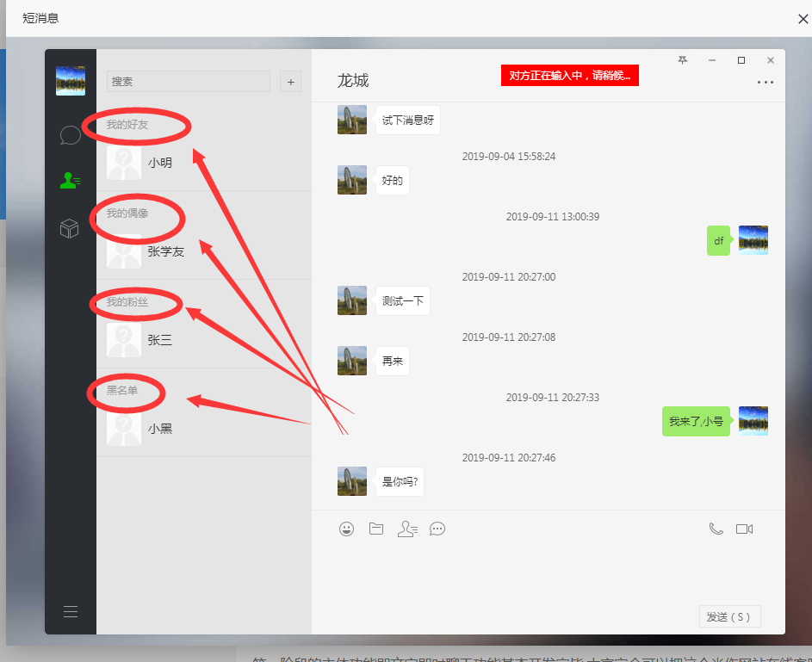Pin the chat window on top

tap(683, 60)
